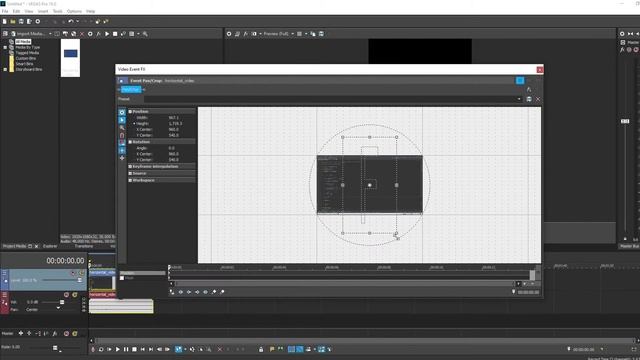640x360 pixels.
Task: Select the media thumbnail in Project Media
Action: point(70,58)
